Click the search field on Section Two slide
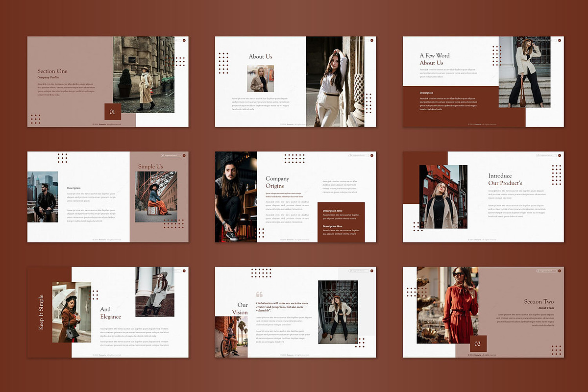 546,270
